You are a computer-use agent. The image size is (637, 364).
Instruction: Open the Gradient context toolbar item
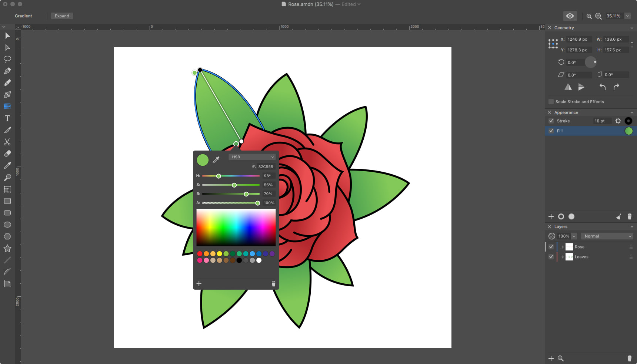click(x=23, y=16)
